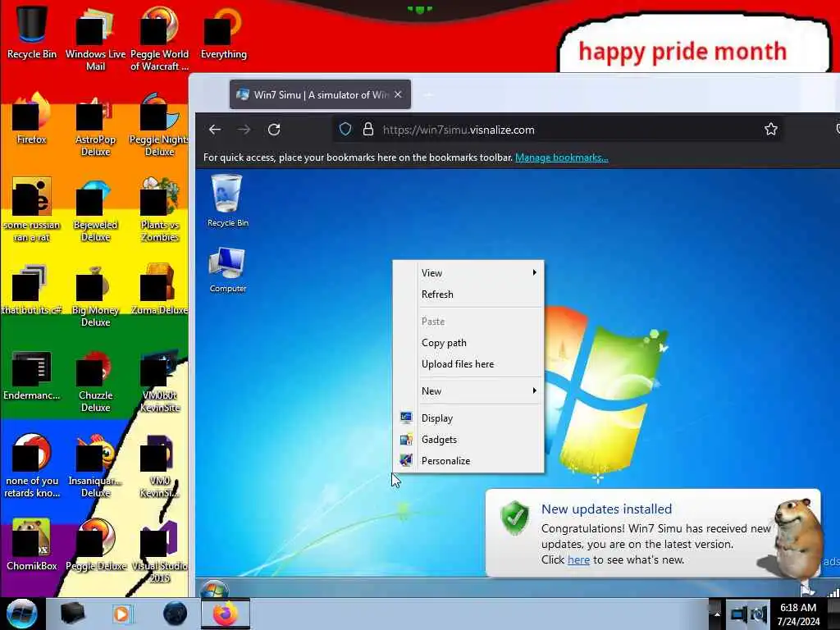Click the volume speaker tray icon
The width and height of the screenshot is (840, 630).
(x=759, y=614)
